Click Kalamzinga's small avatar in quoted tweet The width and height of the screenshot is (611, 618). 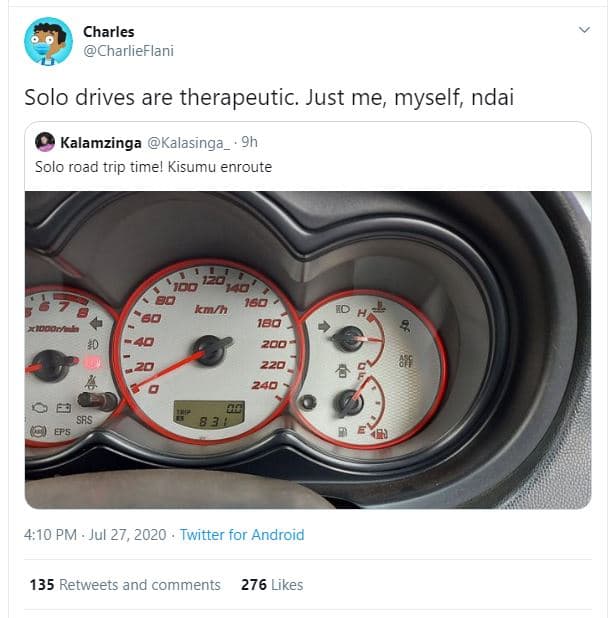(x=45, y=142)
